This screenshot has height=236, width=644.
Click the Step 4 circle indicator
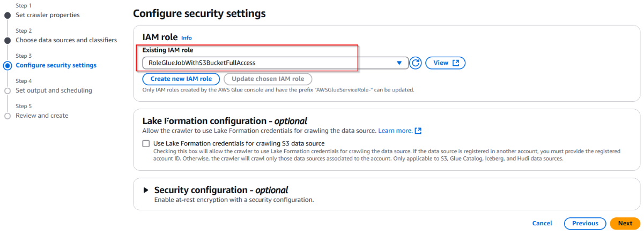pos(8,91)
